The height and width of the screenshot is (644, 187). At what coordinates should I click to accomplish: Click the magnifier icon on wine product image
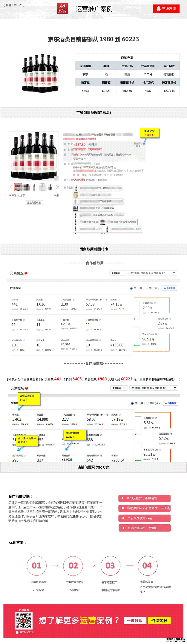56,178
